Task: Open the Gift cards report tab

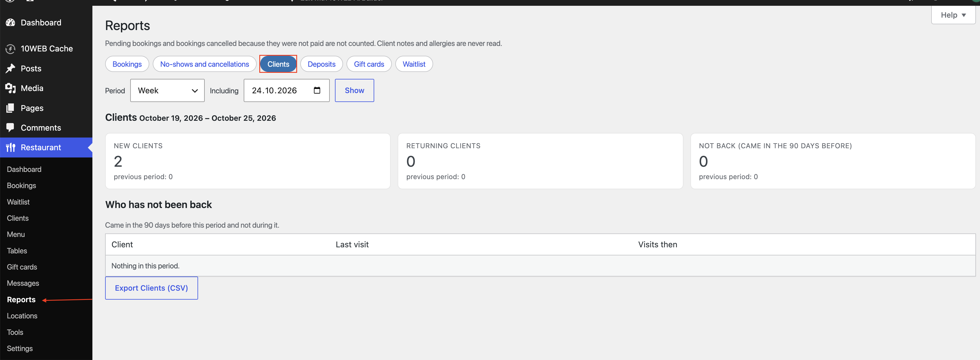Action: 369,64
